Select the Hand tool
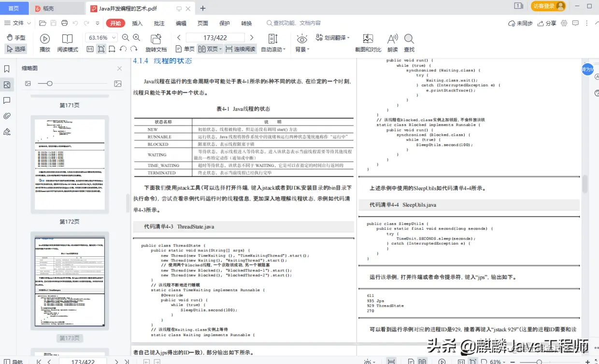Viewport: 599px width, 364px height. point(15,38)
